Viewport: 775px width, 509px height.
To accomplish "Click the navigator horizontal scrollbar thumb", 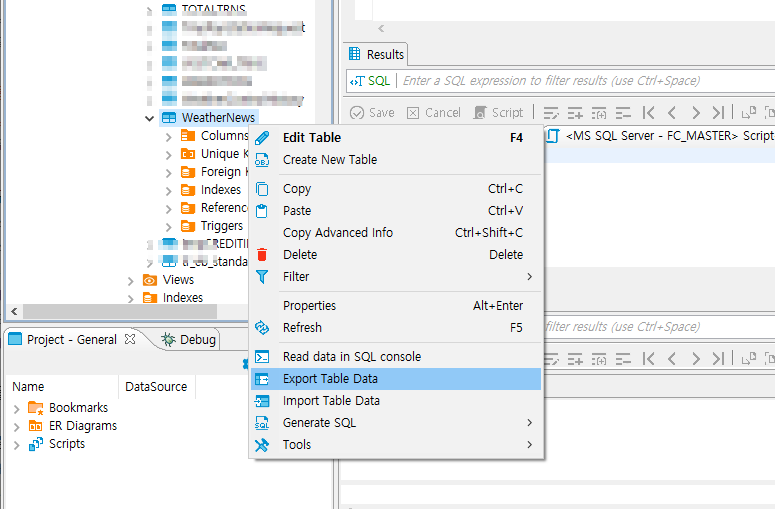I will click(120, 312).
